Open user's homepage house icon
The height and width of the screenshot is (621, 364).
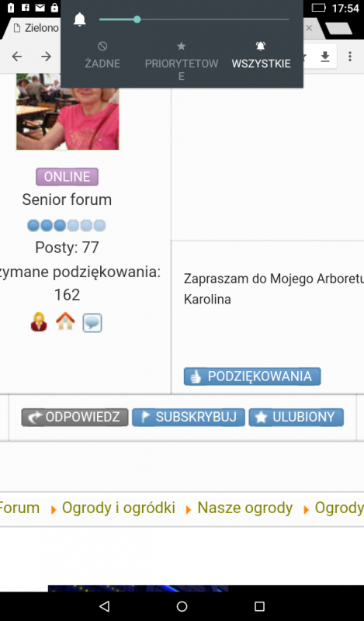click(x=65, y=321)
